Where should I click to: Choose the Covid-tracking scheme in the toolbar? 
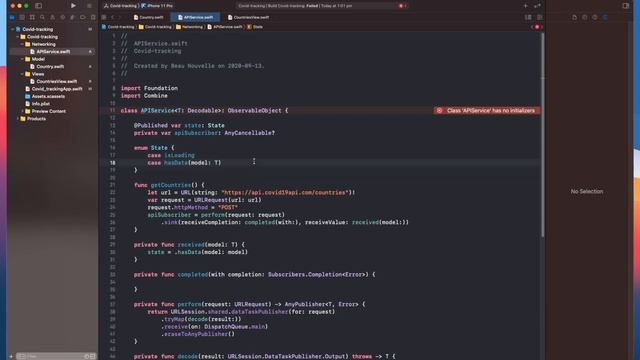pos(120,6)
